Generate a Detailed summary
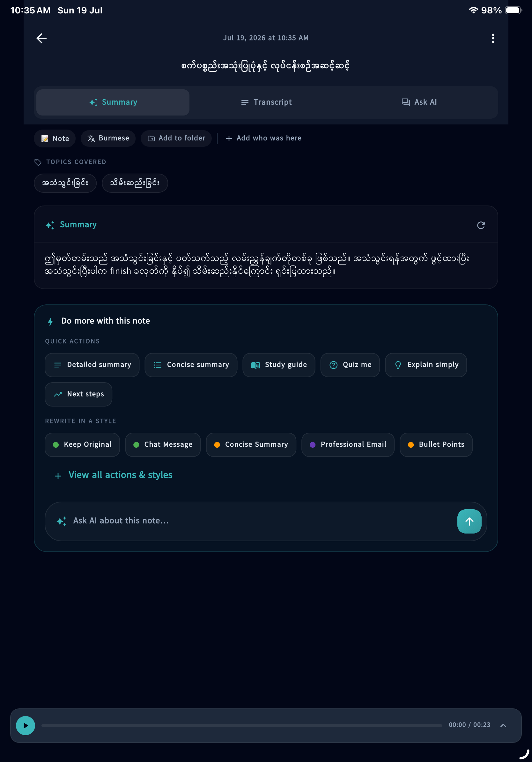Image resolution: width=532 pixels, height=762 pixels. tap(92, 365)
